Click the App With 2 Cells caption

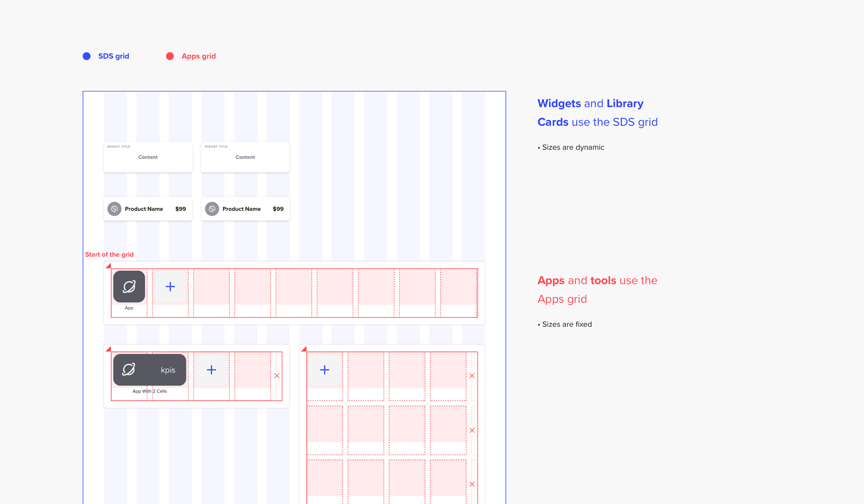coord(149,391)
